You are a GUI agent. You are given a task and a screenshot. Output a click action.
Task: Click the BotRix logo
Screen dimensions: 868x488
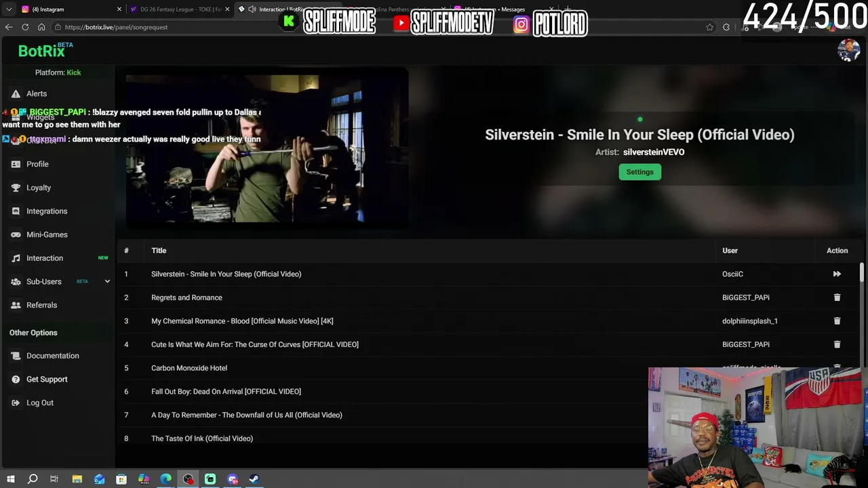pyautogui.click(x=45, y=50)
